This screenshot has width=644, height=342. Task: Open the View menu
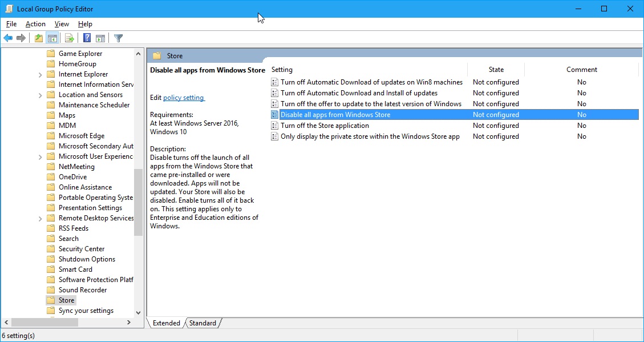pos(62,24)
